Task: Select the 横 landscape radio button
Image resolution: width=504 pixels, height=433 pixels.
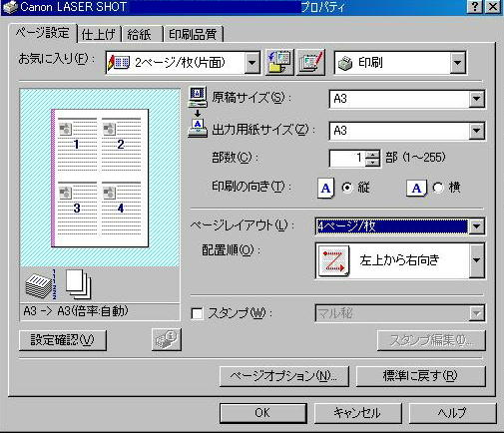Action: pos(438,188)
